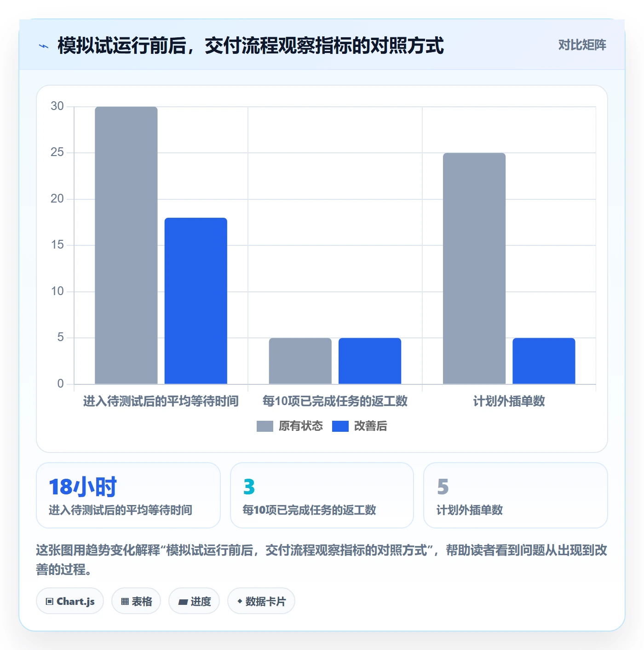
Task: Click x-axis label 计划外插单数
Action: tap(509, 401)
